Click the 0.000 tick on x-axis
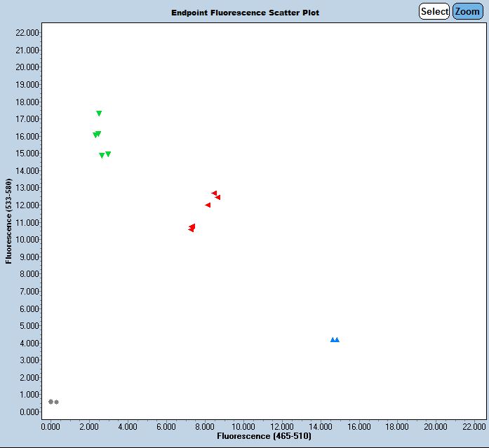This screenshot has width=489, height=448. click(50, 426)
